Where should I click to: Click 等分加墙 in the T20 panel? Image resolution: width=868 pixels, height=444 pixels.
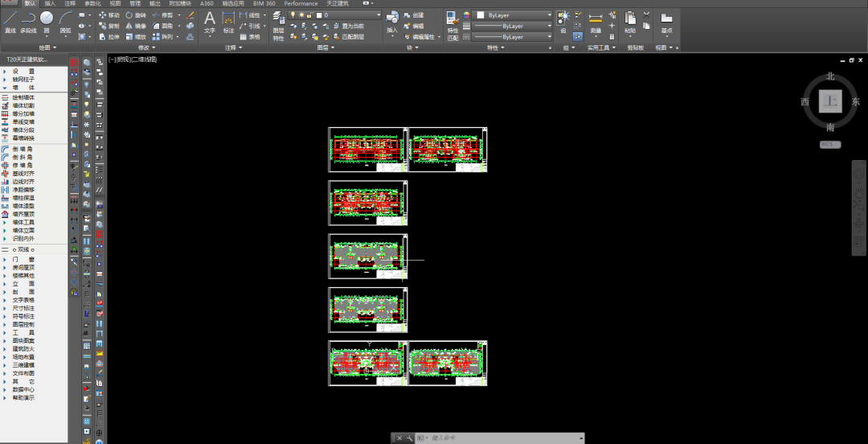click(x=23, y=113)
